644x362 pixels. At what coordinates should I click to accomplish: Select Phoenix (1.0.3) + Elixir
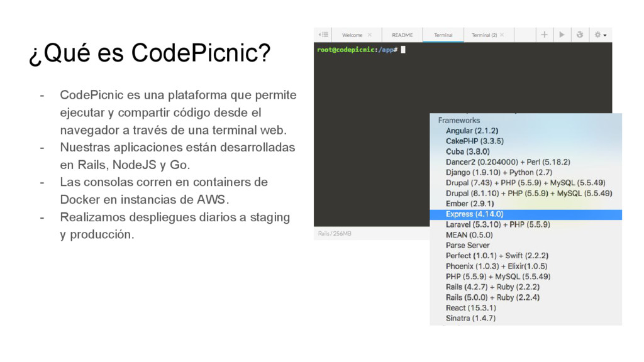click(497, 266)
